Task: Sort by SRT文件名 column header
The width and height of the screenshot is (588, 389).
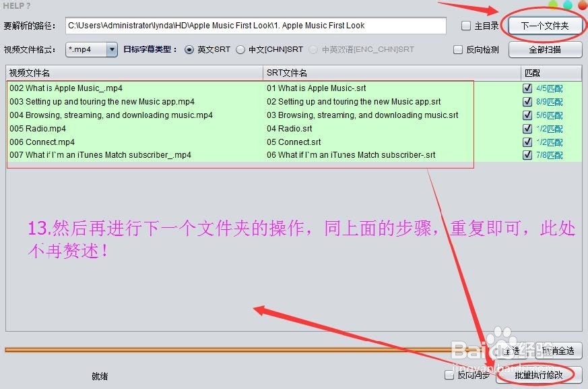Action: coord(392,73)
